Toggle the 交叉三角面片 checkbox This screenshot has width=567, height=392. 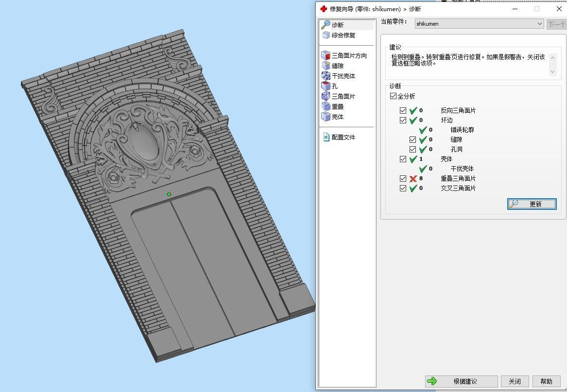point(403,188)
